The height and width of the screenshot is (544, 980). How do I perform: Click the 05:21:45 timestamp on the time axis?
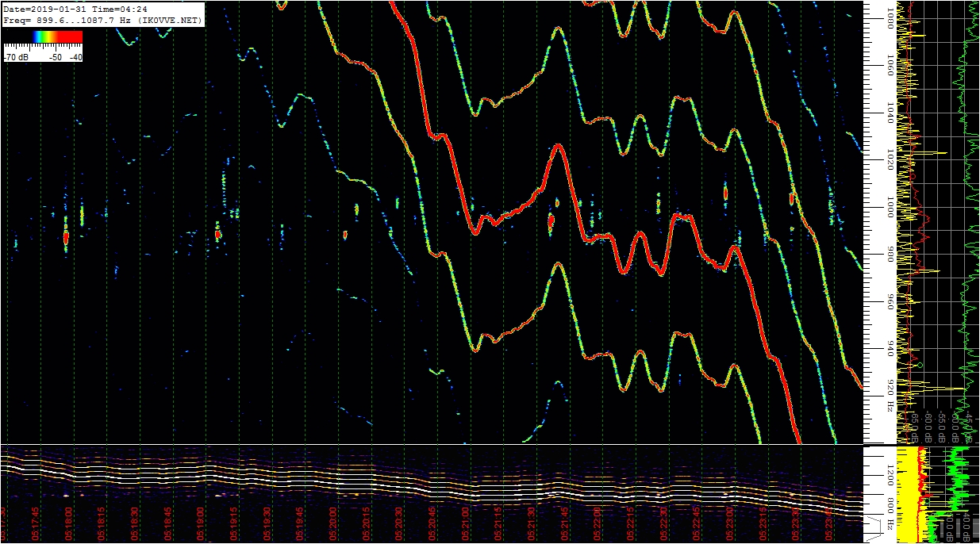click(566, 523)
